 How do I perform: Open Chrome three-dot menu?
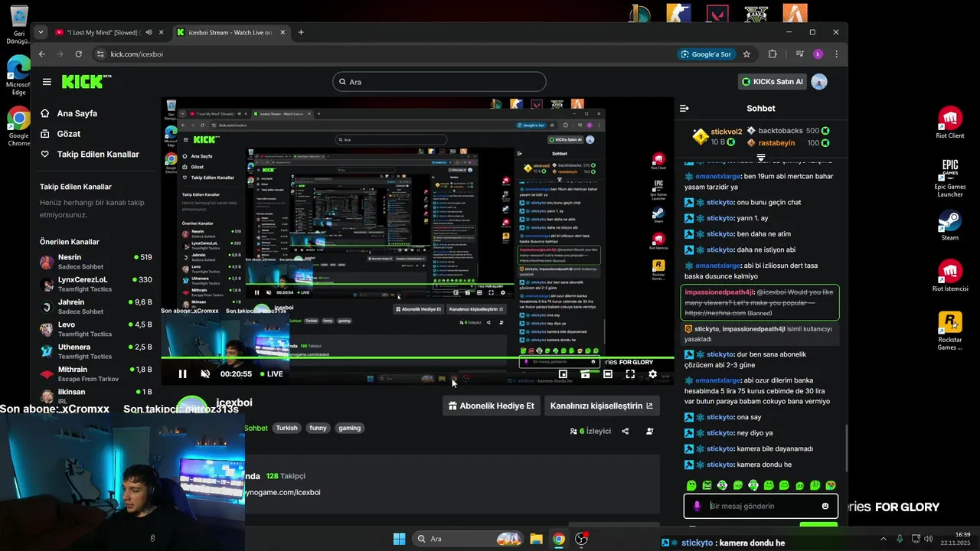pos(836,54)
